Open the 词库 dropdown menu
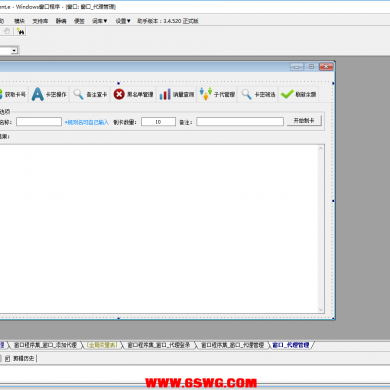This screenshot has width=390, height=390. point(99,21)
